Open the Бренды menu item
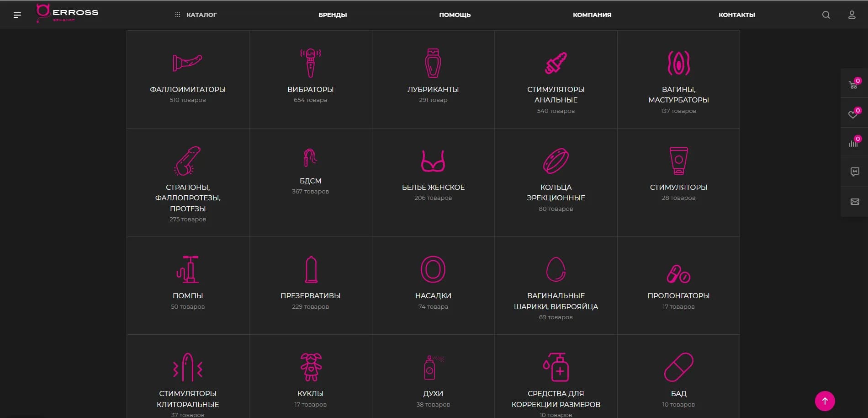The image size is (868, 418). pyautogui.click(x=333, y=15)
